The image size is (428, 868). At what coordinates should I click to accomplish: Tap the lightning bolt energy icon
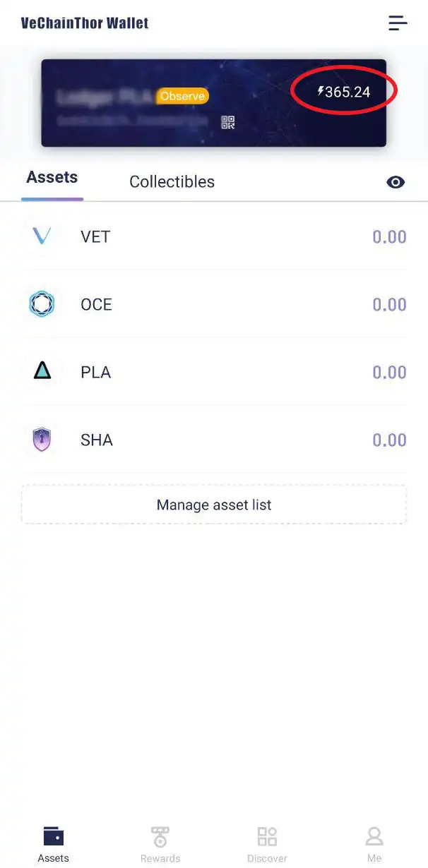point(322,90)
